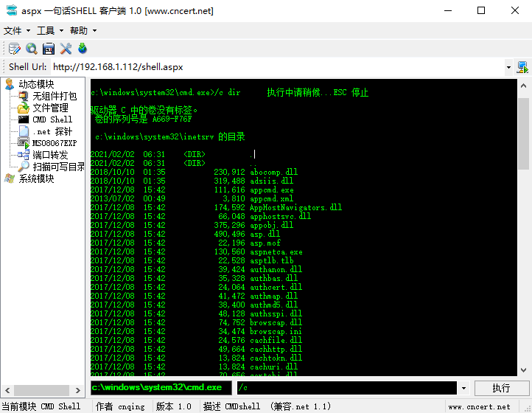Screen dimensions: 532x413
Task: Click the 帮助 menu arrow
Action: 94,31
